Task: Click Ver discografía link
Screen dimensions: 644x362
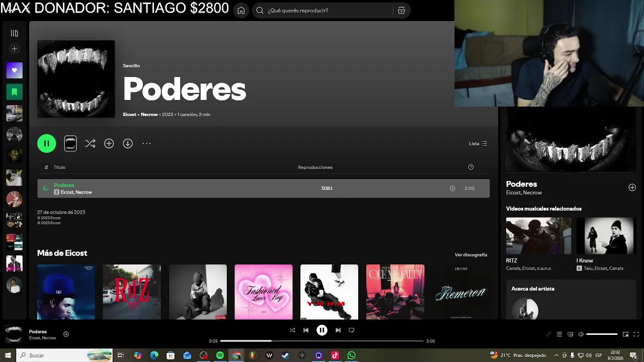Action: click(x=471, y=255)
